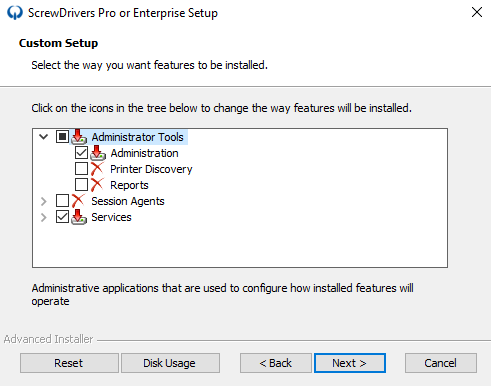Enable the Reports checkbox
Image resolution: width=491 pixels, height=386 pixels.
click(81, 185)
